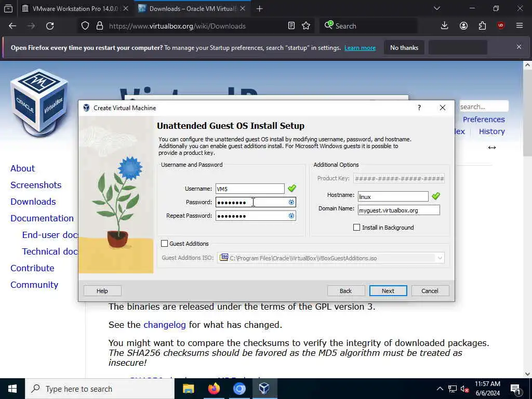Open the Firefox account icon
Image resolution: width=532 pixels, height=399 pixels.
(463, 26)
